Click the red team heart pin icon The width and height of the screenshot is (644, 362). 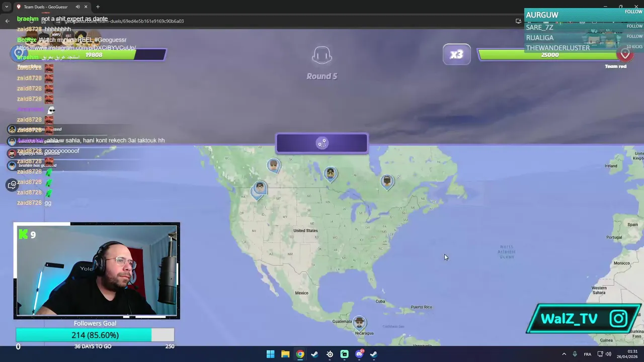click(x=625, y=54)
